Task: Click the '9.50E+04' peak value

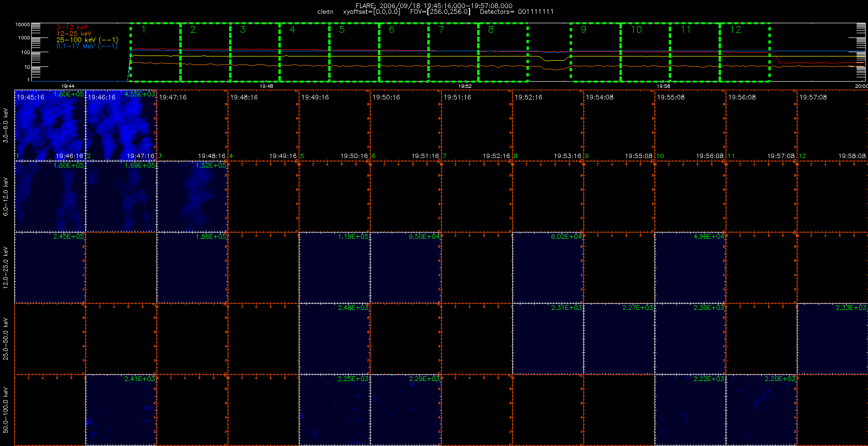Action: tap(424, 236)
